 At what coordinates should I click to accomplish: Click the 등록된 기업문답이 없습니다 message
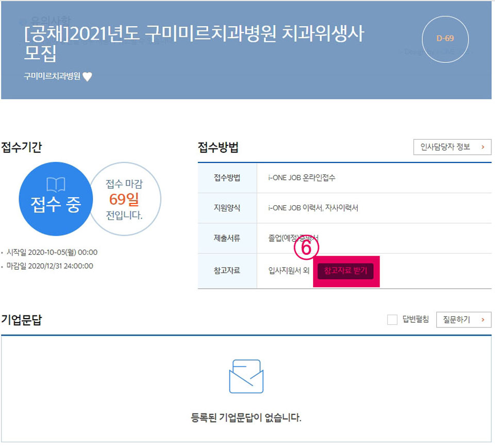click(246, 417)
